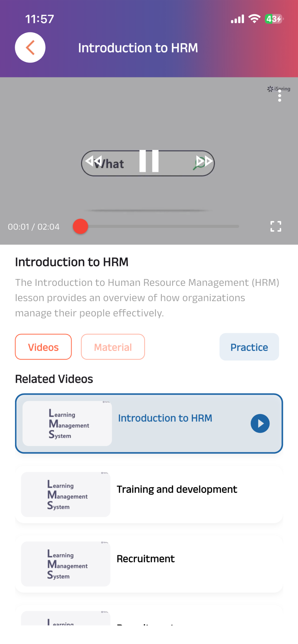The image size is (298, 644).
Task: Select the Introduction to HRM video title in list
Action: click(165, 418)
